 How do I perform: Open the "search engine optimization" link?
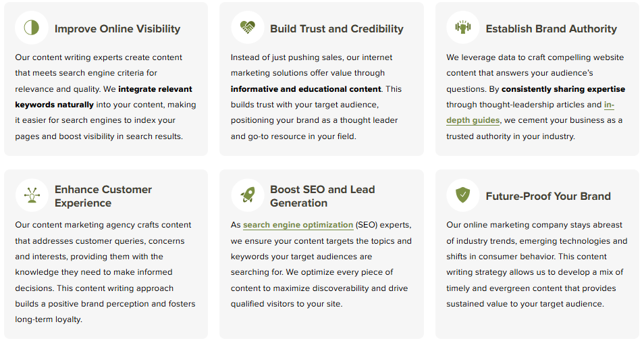click(298, 225)
